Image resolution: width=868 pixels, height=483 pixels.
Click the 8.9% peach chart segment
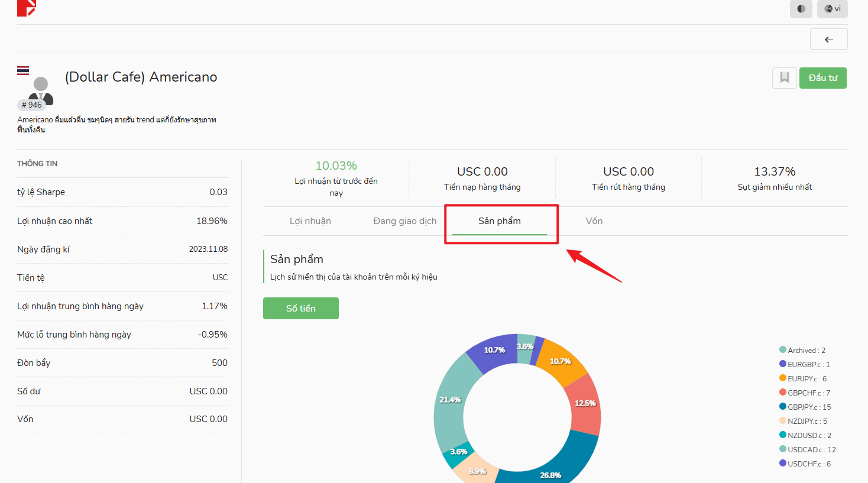(478, 470)
